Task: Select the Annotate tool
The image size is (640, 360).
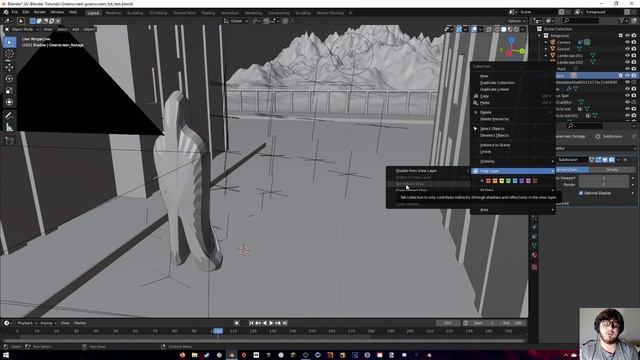Action: click(x=9, y=116)
